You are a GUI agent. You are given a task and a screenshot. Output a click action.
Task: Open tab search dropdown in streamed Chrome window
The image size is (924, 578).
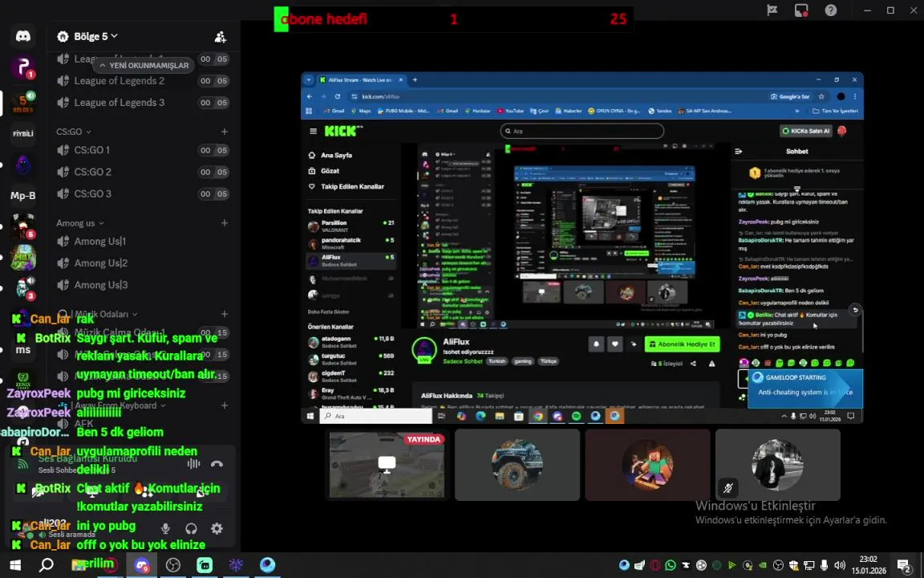pyautogui.click(x=309, y=79)
